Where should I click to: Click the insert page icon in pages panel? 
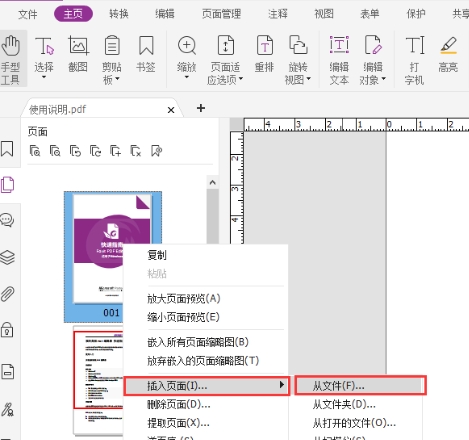tap(116, 151)
